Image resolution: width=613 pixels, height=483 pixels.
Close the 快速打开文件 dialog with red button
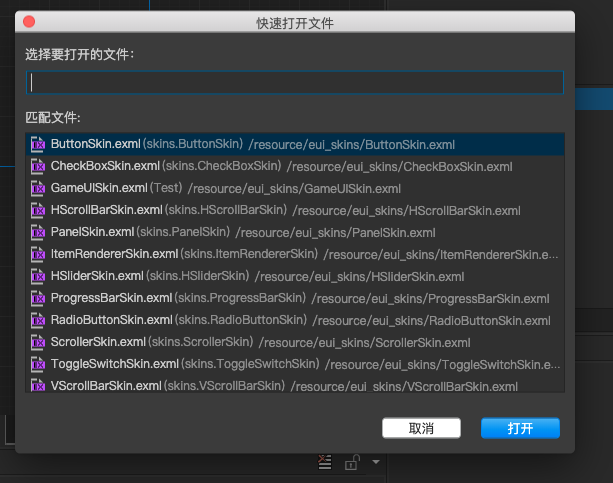pos(29,22)
